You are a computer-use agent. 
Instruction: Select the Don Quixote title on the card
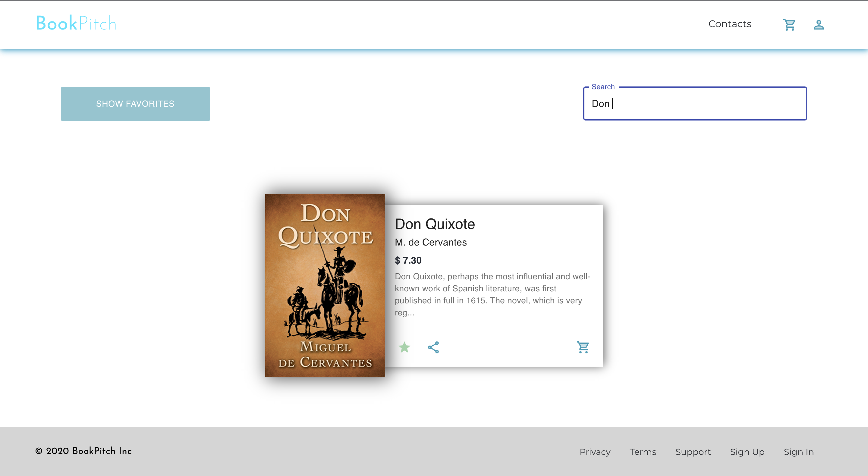[435, 224]
